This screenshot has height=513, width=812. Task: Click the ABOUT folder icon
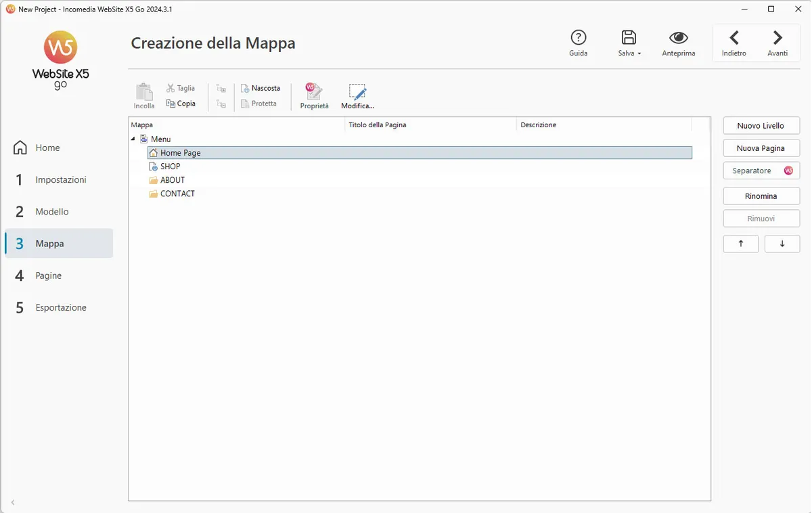pos(154,180)
